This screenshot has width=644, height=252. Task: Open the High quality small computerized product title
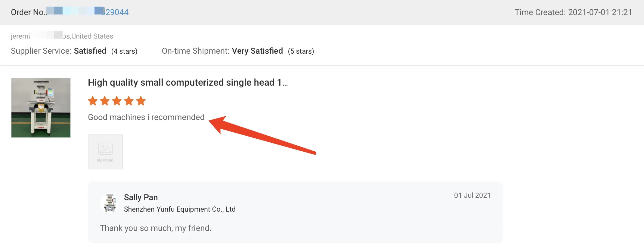pyautogui.click(x=187, y=82)
